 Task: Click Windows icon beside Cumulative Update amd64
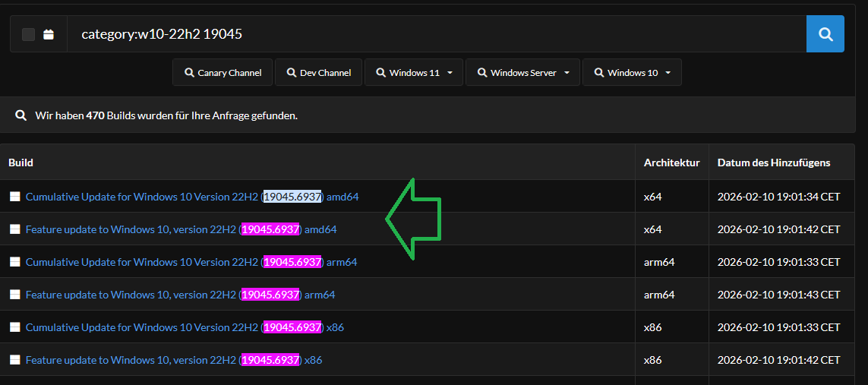point(15,197)
